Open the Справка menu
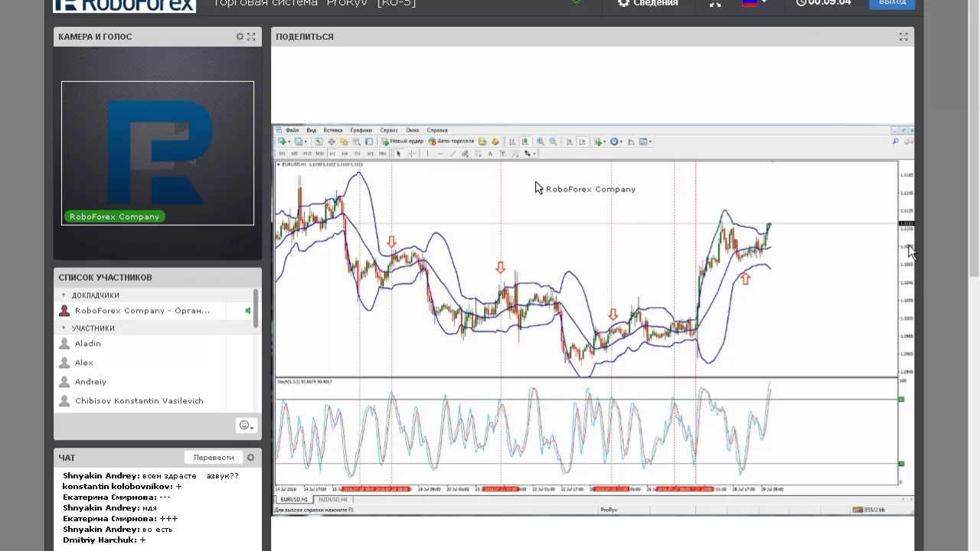The width and height of the screenshot is (980, 551). point(437,130)
